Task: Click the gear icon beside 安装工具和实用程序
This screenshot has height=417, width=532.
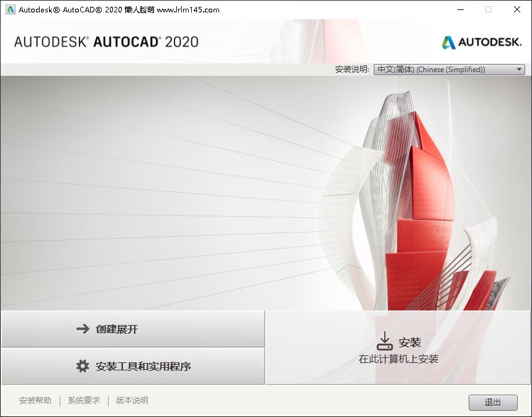Action: (x=83, y=365)
